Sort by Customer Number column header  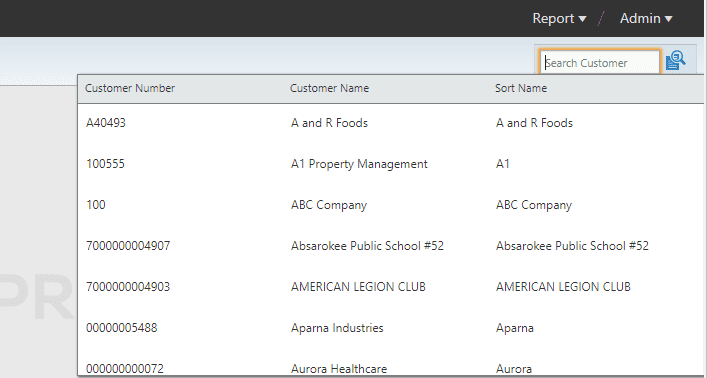130,88
